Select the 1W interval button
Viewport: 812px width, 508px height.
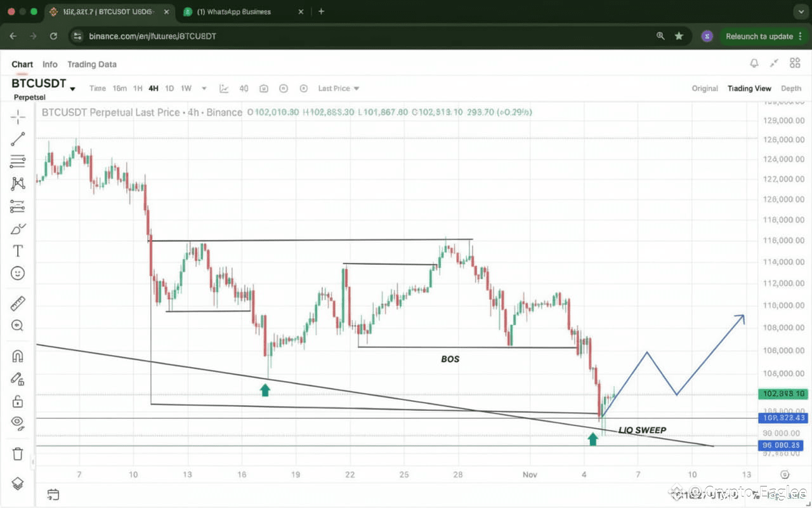coord(187,89)
